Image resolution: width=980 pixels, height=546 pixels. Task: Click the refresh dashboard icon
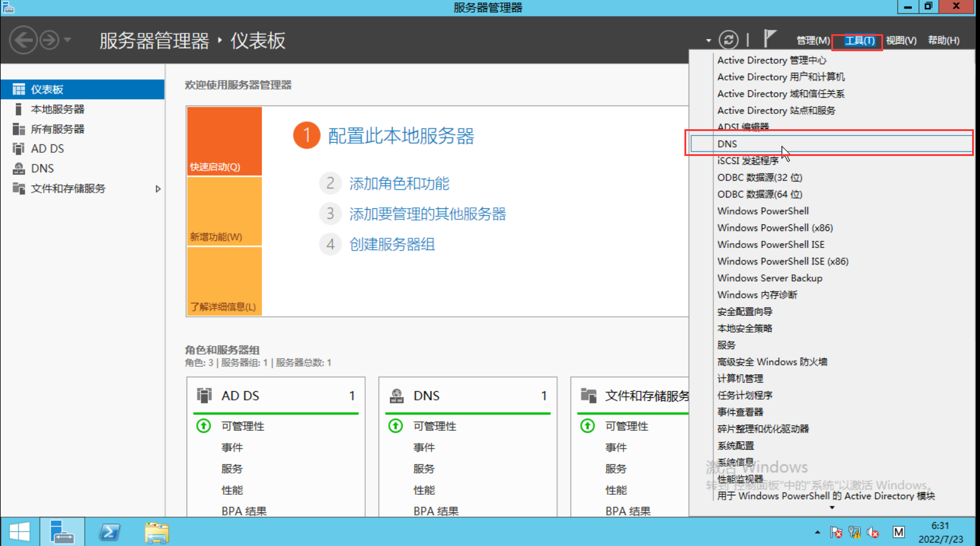(728, 40)
